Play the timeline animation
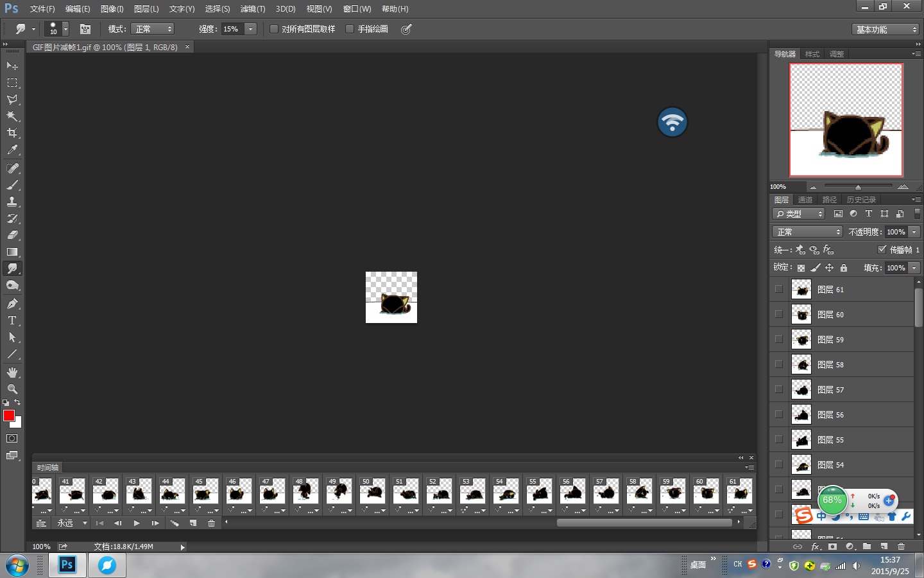This screenshot has width=924, height=578. (137, 523)
